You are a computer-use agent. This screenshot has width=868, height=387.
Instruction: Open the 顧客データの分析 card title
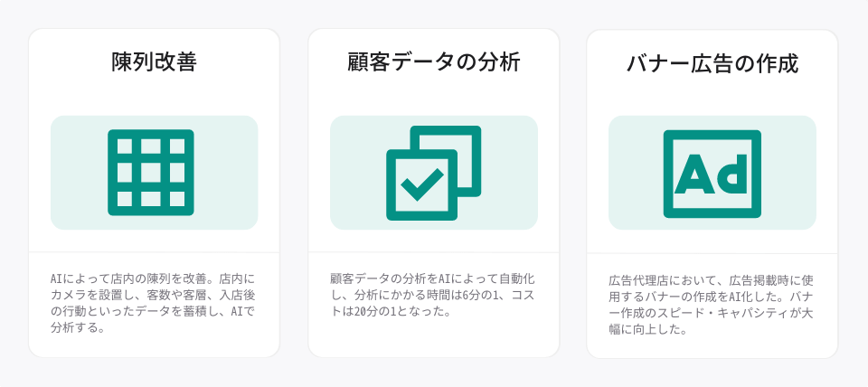[433, 62]
